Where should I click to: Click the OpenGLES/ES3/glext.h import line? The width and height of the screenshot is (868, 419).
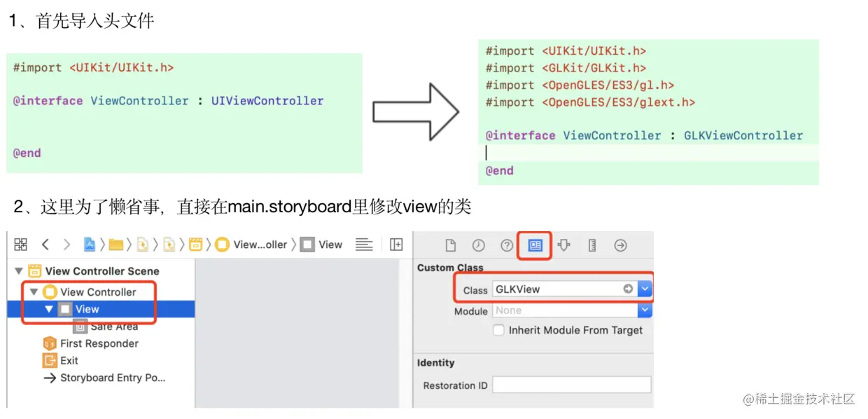[590, 102]
